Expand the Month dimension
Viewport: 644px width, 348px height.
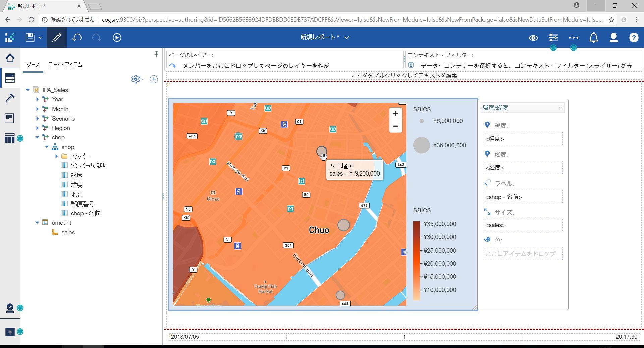37,109
